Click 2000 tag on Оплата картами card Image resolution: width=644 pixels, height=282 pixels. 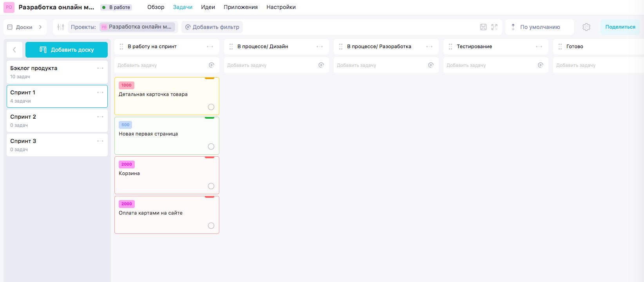[127, 204]
